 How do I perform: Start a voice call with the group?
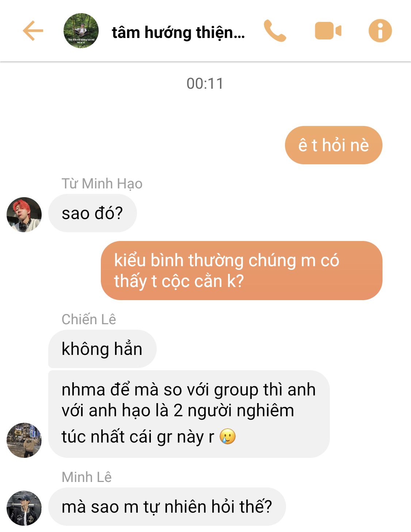pyautogui.click(x=275, y=31)
